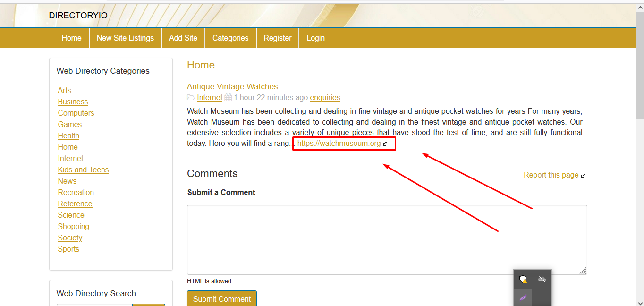
Task: Click Register in the navigation bar
Action: click(x=278, y=38)
